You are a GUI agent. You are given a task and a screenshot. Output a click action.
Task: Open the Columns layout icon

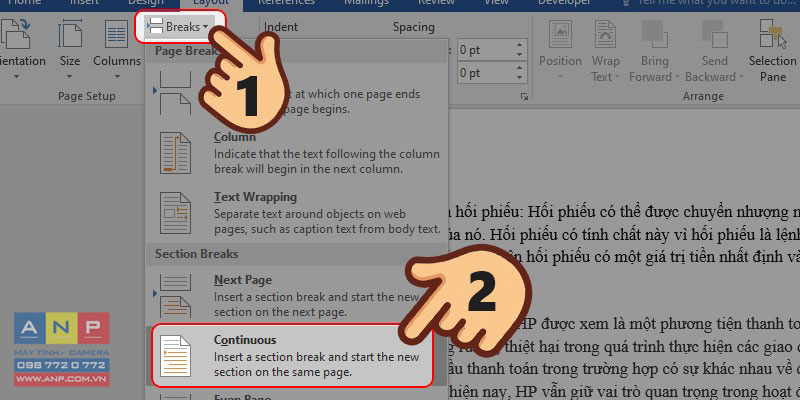click(116, 35)
